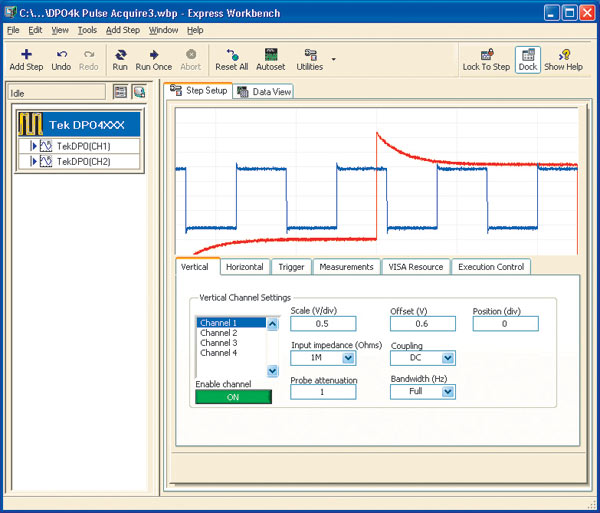Open the File menu
600x513 pixels.
[13, 30]
